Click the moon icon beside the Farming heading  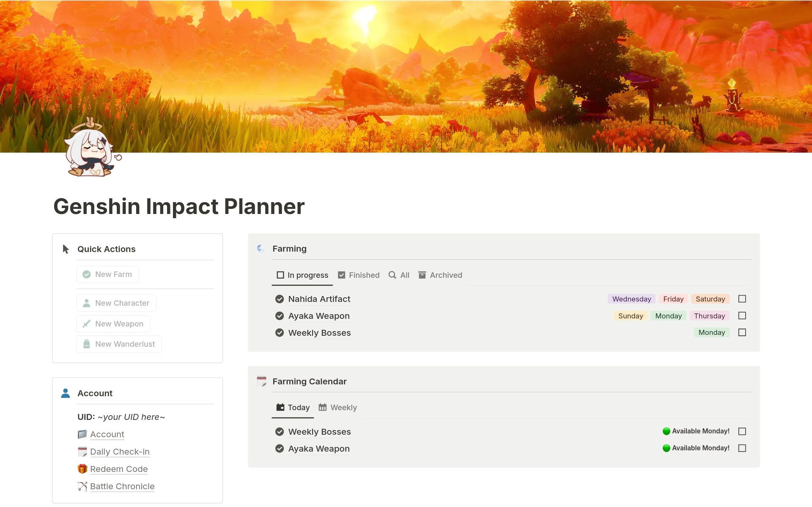tap(261, 248)
